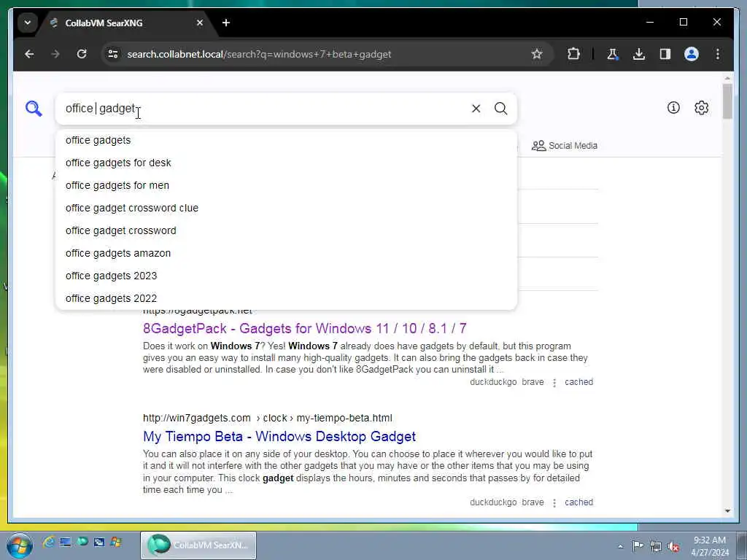Open the Chrome three-dot menu
The height and width of the screenshot is (560, 747).
(x=718, y=54)
